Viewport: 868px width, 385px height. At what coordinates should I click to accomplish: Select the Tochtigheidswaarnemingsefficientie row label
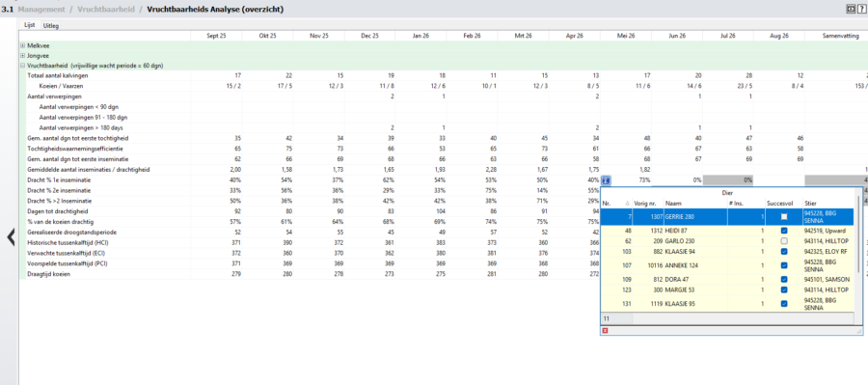(x=75, y=149)
